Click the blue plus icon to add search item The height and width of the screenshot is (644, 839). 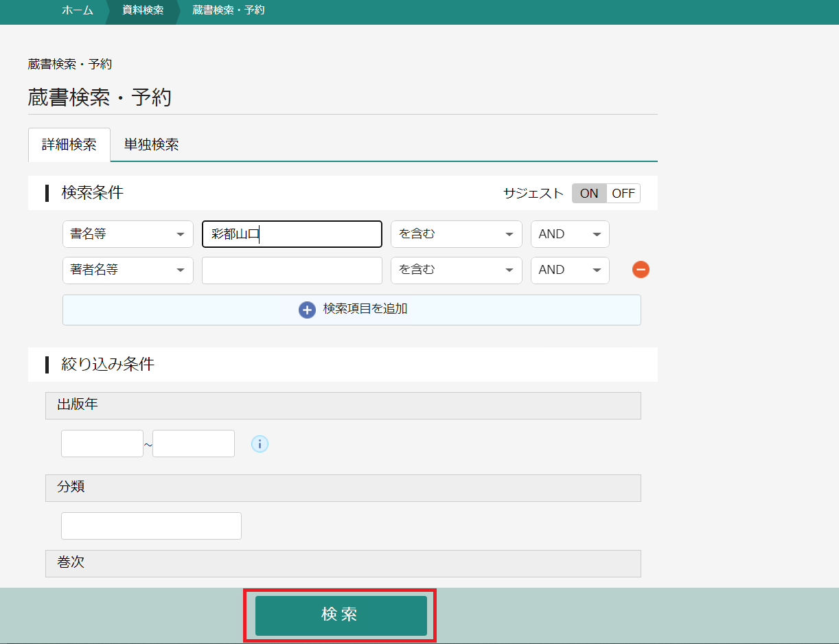coord(307,310)
